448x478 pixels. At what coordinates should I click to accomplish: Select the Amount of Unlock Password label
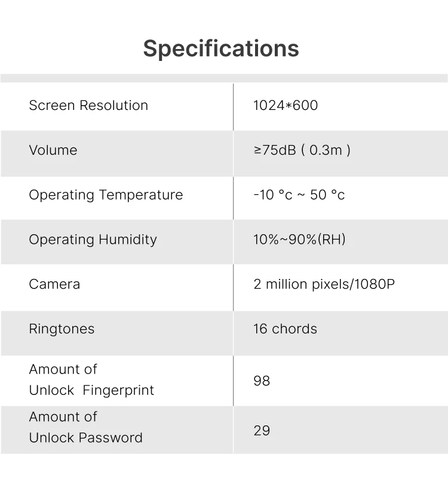pos(85,427)
